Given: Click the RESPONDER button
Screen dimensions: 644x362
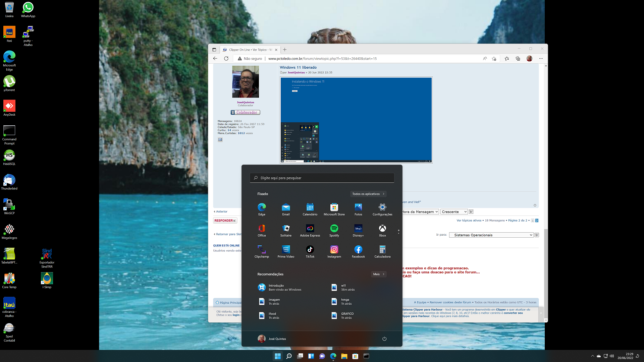Looking at the screenshot, I should pyautogui.click(x=225, y=221).
